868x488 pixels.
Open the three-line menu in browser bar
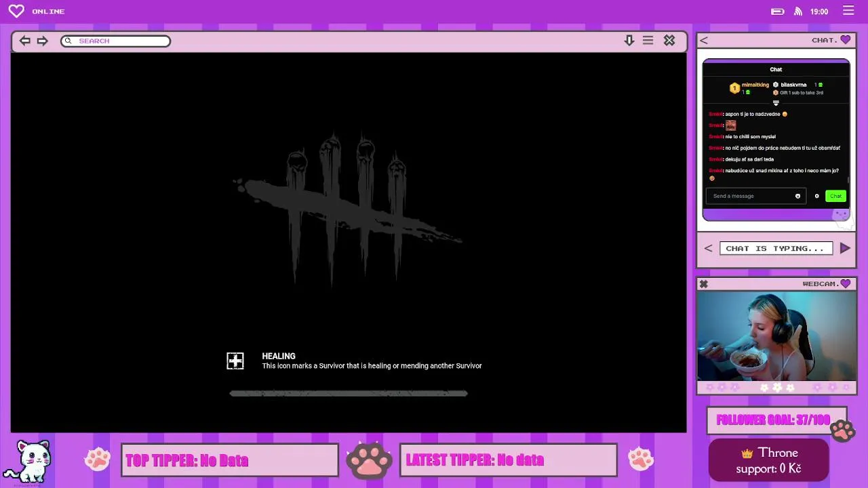[x=648, y=41]
